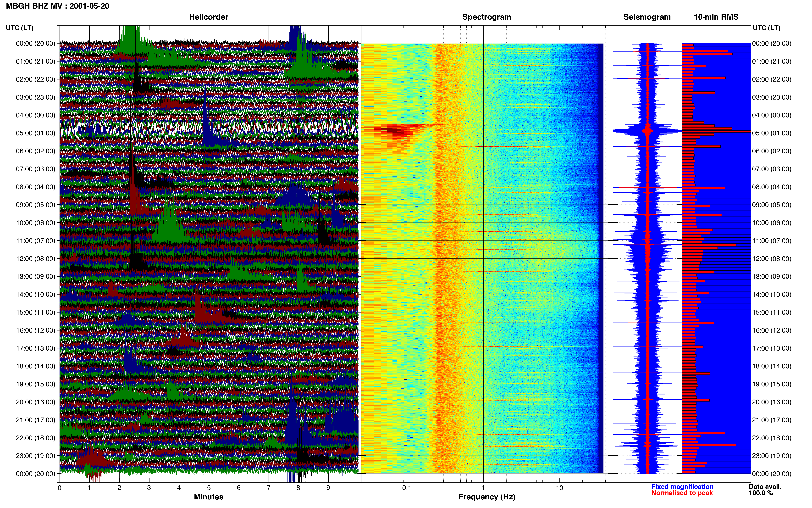812x508 pixels.
Task: Click helicorder time label 22:00 (18:00)
Action: pyautogui.click(x=36, y=438)
